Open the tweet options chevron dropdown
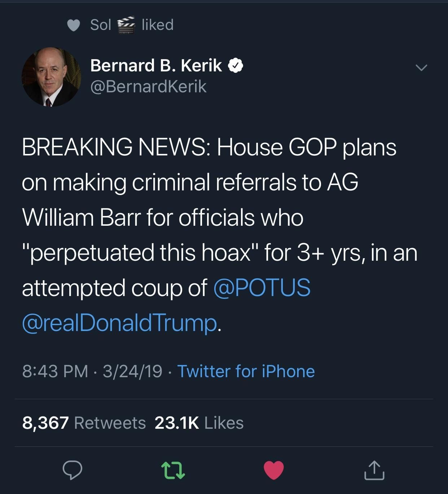 (421, 67)
